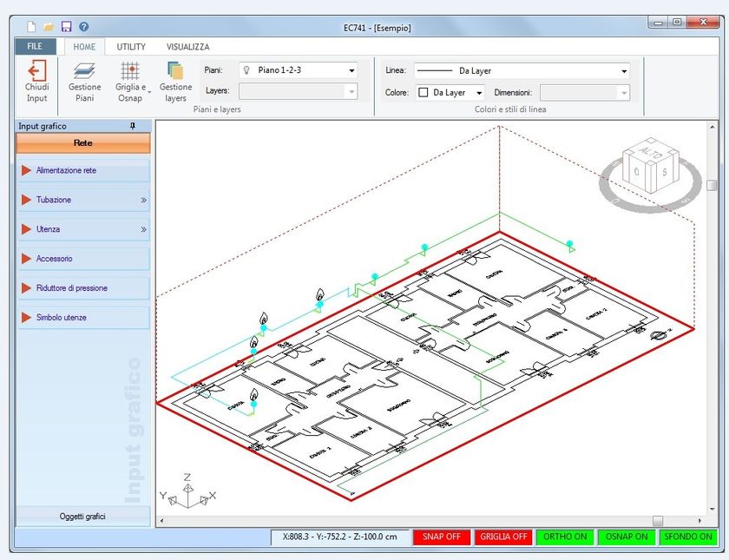
Task: Open the Piani dropdown showing Piano 1-2-3
Action: coord(298,70)
